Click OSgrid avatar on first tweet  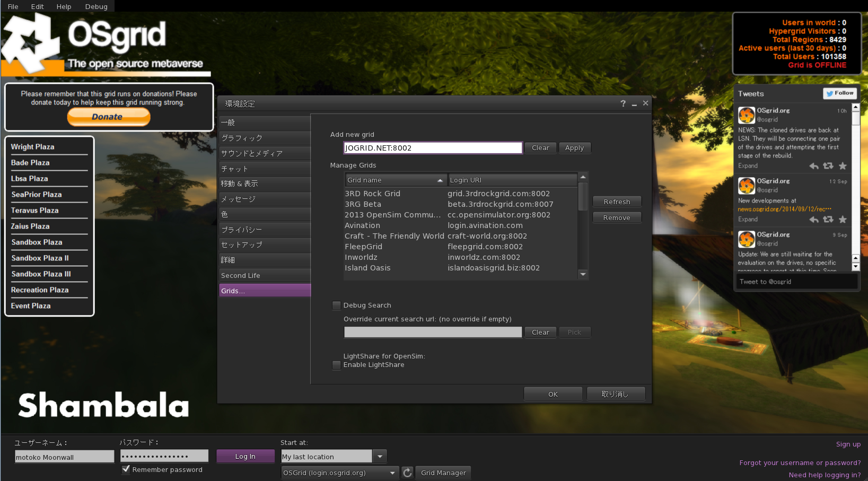pos(747,115)
